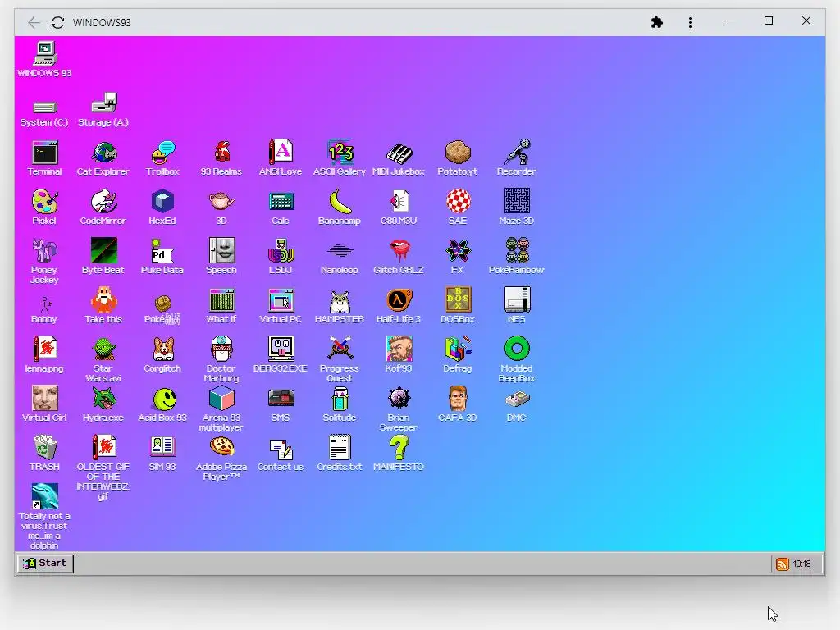Open GAFA 3D icon
The image size is (840, 630).
pos(458,399)
